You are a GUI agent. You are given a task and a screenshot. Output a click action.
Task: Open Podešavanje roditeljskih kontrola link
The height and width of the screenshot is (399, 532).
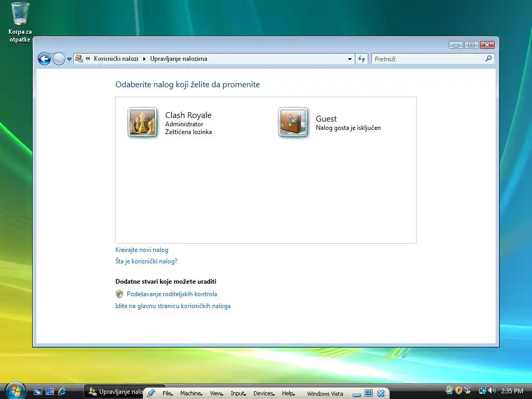pyautogui.click(x=171, y=294)
